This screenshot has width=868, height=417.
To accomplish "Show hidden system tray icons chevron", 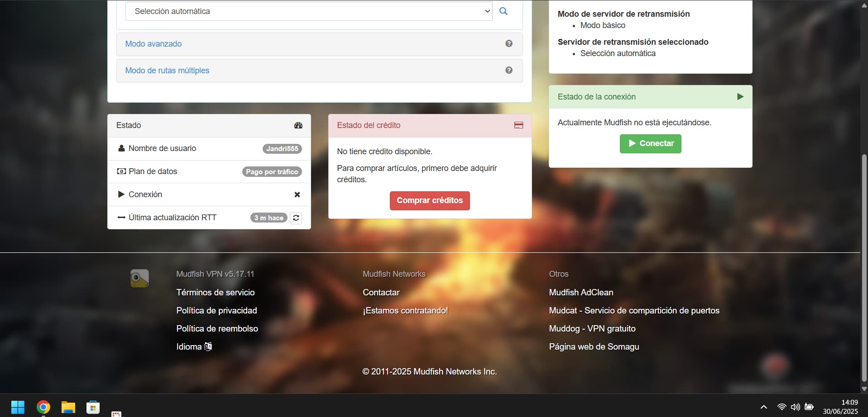I will 763,407.
